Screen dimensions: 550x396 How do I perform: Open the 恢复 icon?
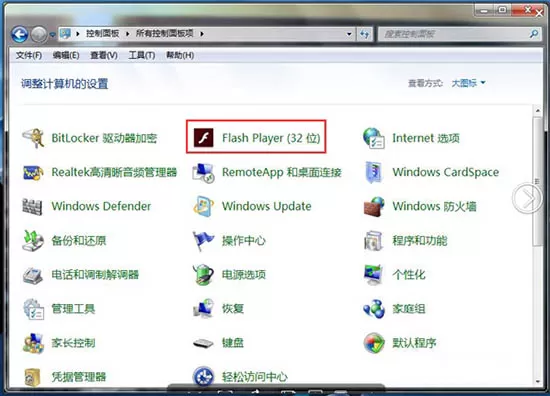(x=203, y=309)
